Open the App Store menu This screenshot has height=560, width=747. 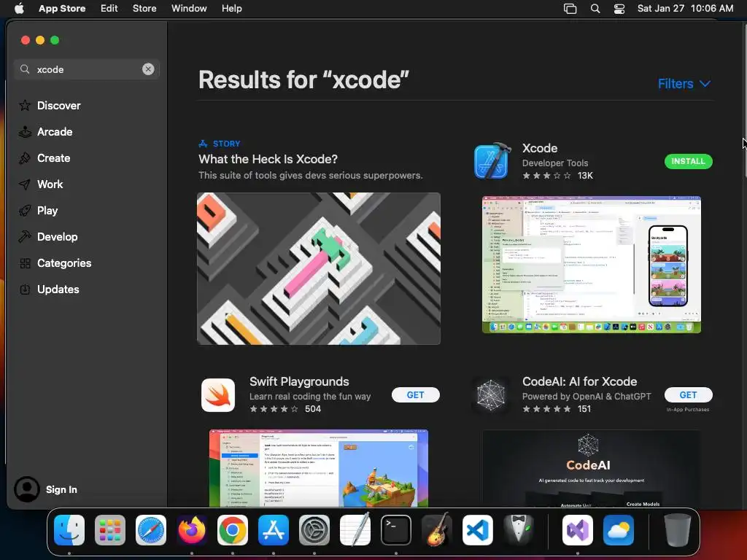coord(62,8)
